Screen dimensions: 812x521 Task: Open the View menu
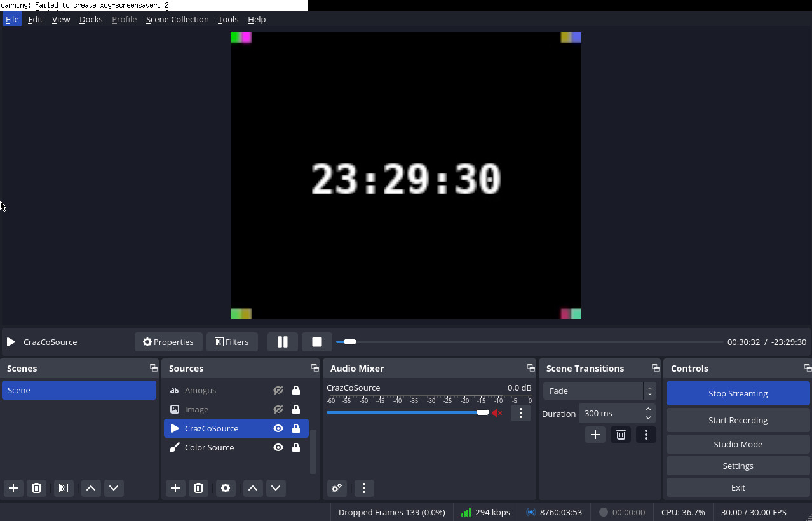tap(61, 19)
